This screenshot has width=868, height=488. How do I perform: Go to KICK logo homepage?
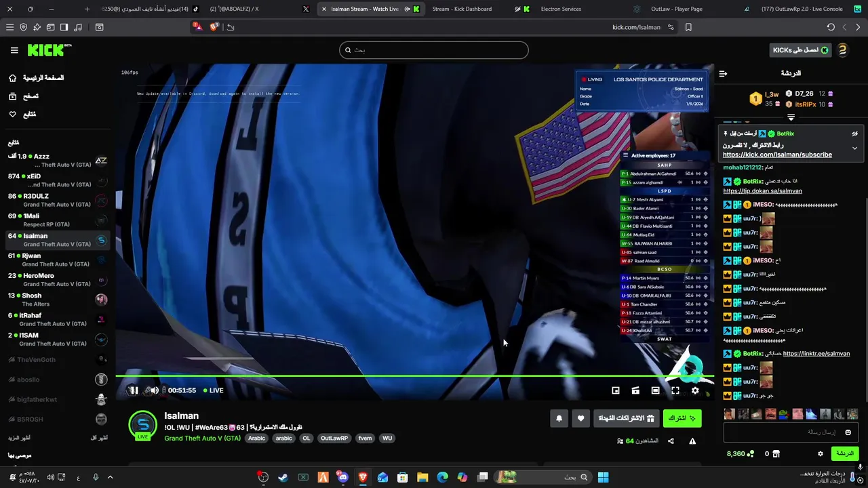pos(49,50)
